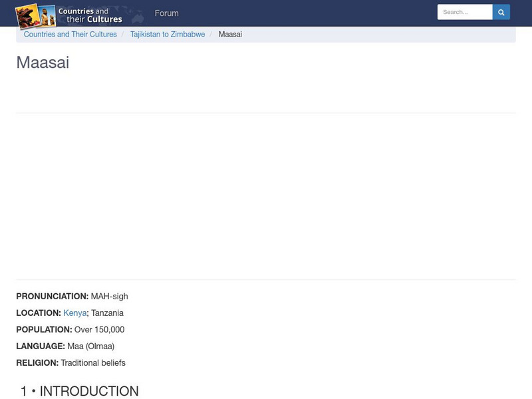
Task: Focus the Search input field
Action: [x=465, y=12]
